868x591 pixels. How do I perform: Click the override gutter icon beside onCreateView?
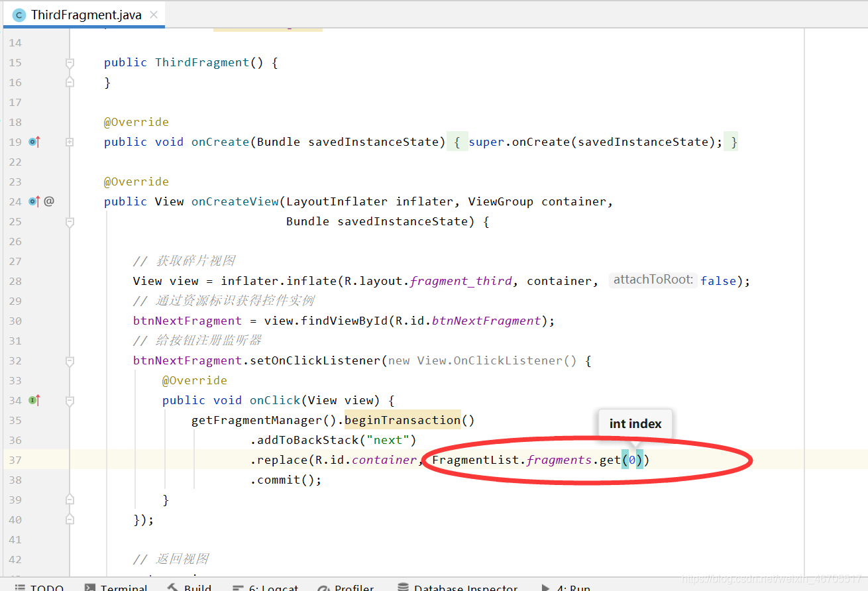click(x=34, y=201)
